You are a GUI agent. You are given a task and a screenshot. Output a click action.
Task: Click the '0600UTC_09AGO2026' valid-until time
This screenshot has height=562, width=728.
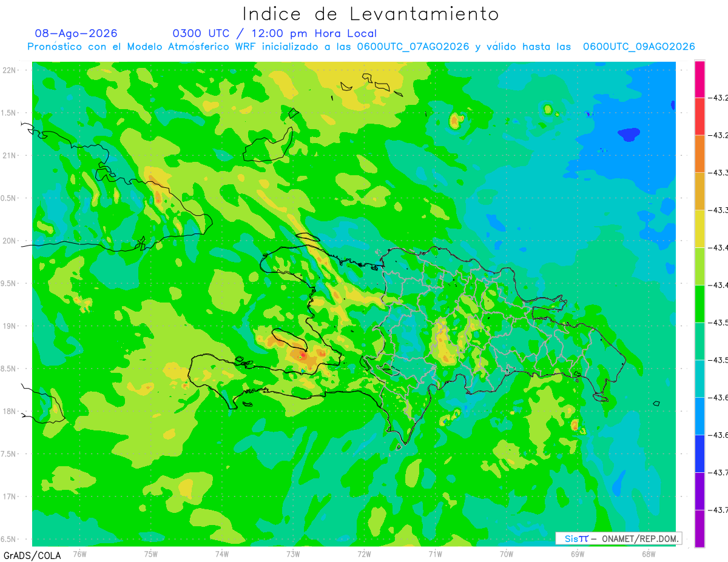pos(639,47)
